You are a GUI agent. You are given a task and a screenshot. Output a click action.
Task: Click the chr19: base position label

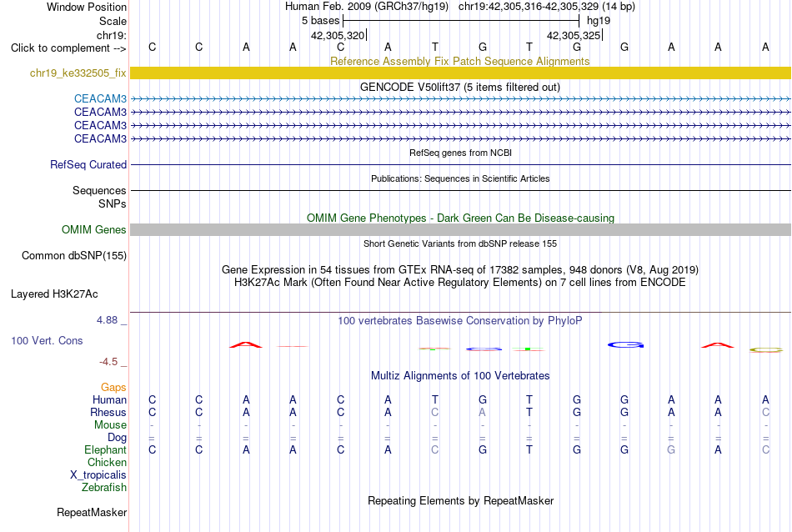[111, 35]
